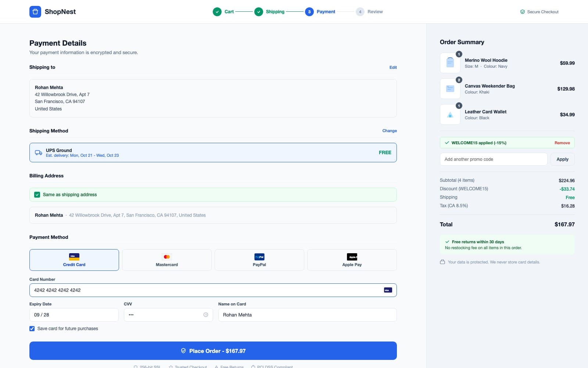Screen dimensions: 588x368
Task: Click the Review step number 4 circle
Action: (360, 12)
